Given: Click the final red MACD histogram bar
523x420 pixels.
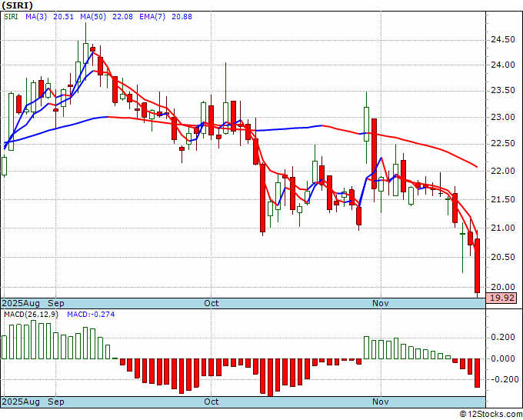Looking at the screenshot, I should [478, 373].
